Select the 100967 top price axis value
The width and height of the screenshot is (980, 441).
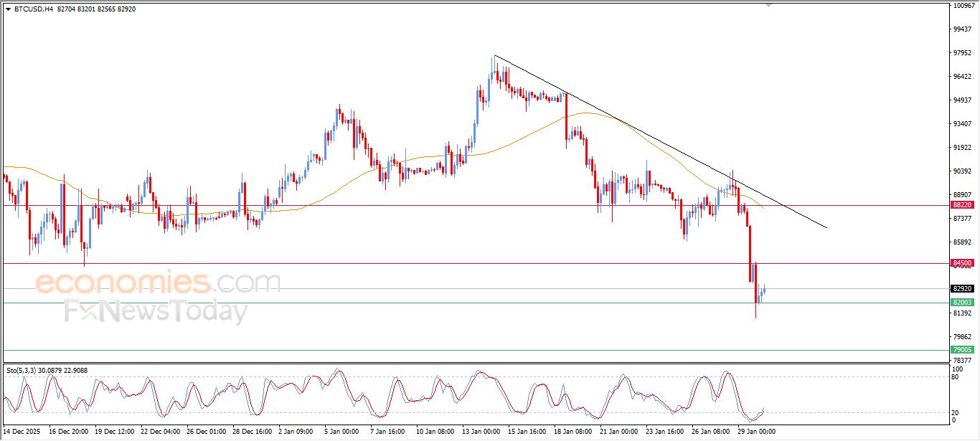(x=964, y=6)
